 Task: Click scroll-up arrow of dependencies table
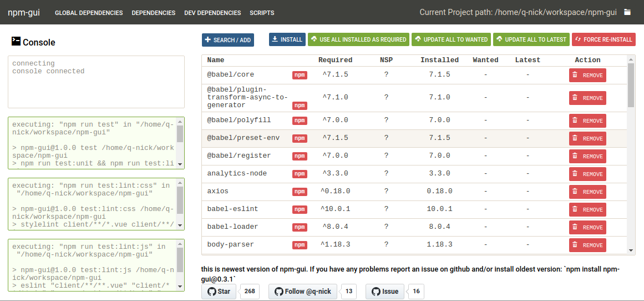[631, 59]
